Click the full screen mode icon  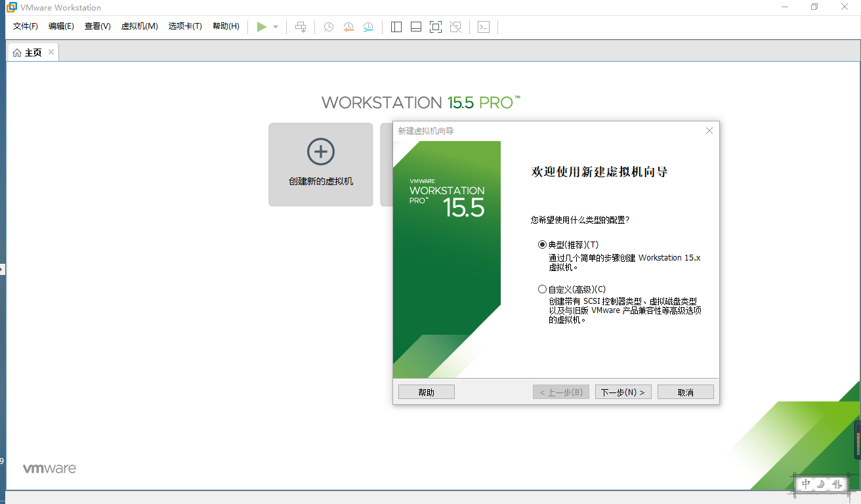(436, 27)
